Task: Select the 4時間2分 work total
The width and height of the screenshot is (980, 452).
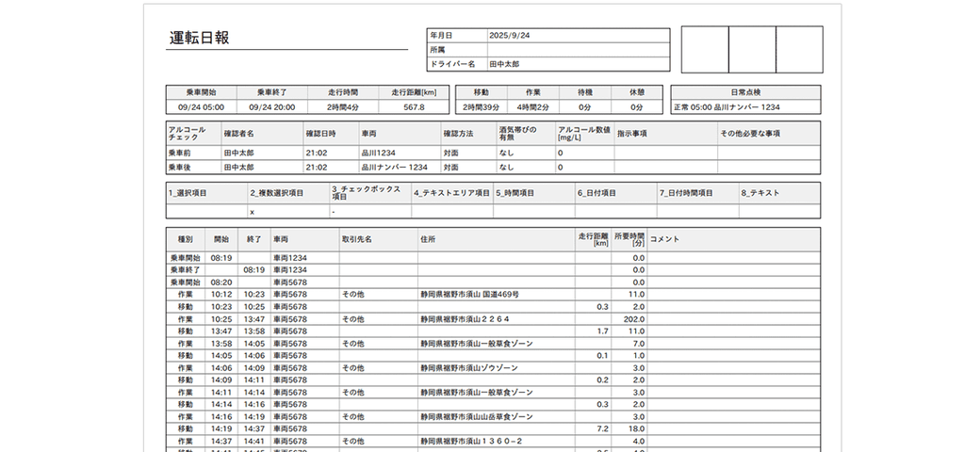Action: 533,106
